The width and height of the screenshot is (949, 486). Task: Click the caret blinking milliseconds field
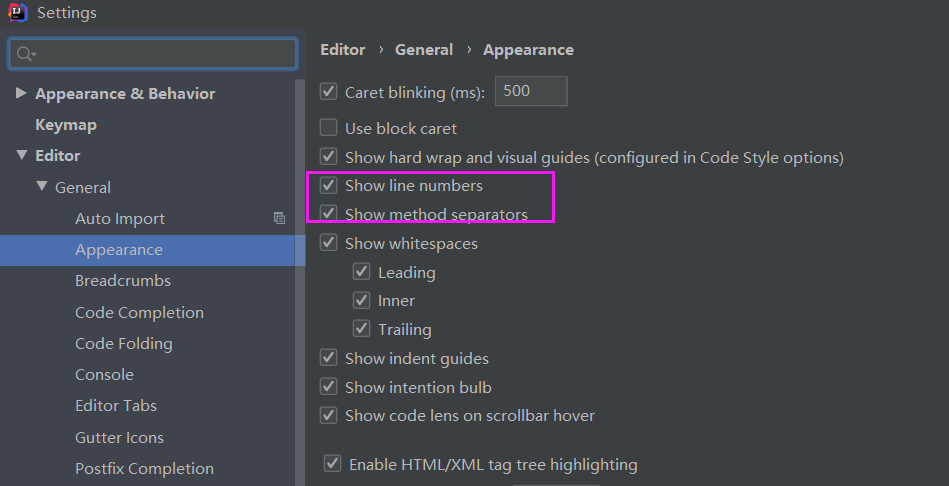pos(531,91)
